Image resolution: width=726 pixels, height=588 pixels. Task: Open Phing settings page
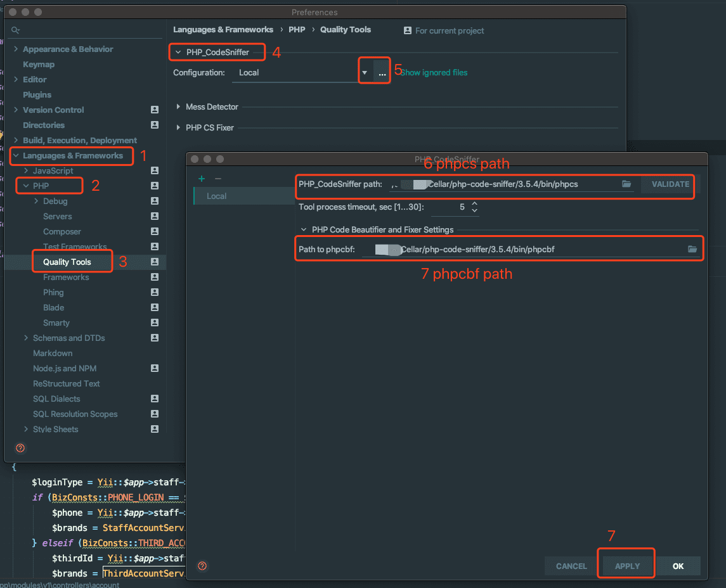click(53, 292)
